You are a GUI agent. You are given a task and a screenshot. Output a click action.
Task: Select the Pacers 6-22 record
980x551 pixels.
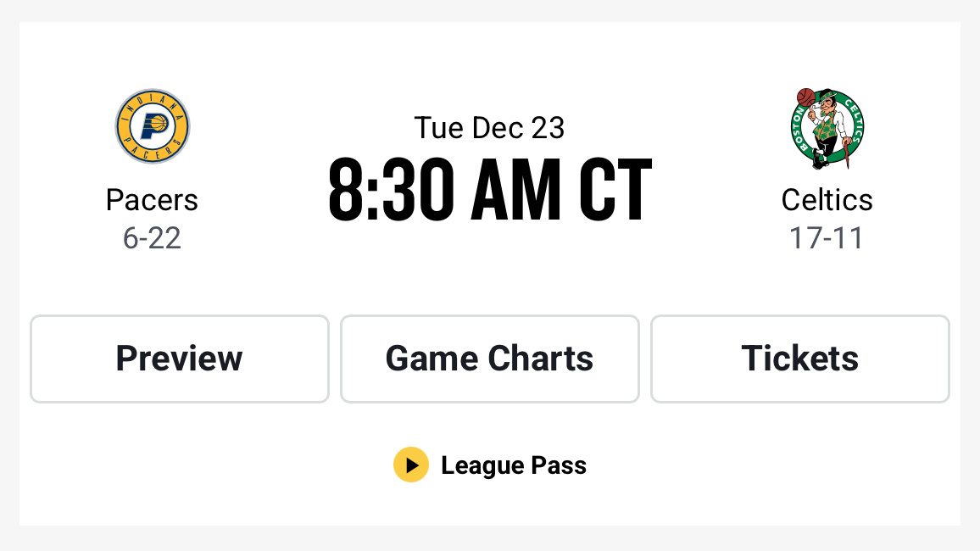153,238
